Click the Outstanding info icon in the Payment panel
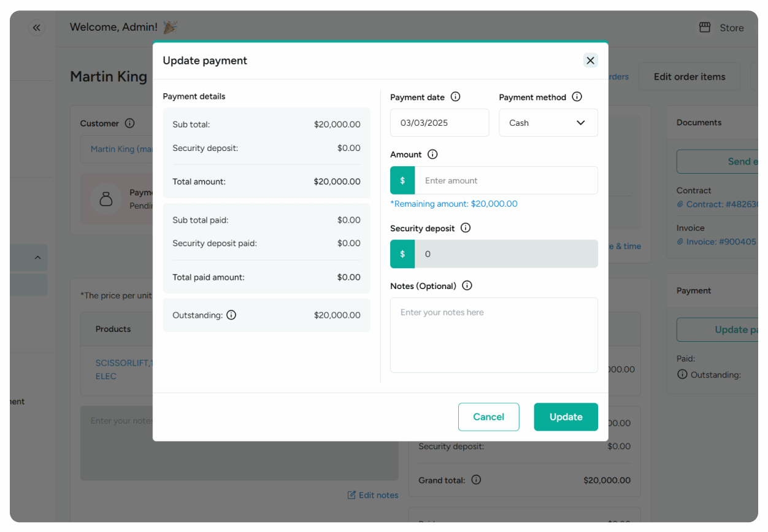 click(x=682, y=374)
